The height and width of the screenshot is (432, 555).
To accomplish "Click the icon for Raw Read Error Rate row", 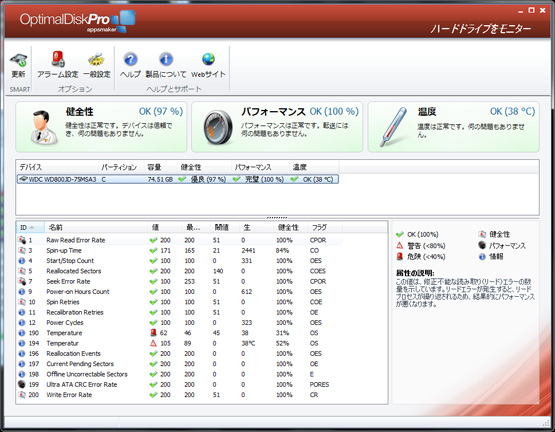I will [22, 240].
